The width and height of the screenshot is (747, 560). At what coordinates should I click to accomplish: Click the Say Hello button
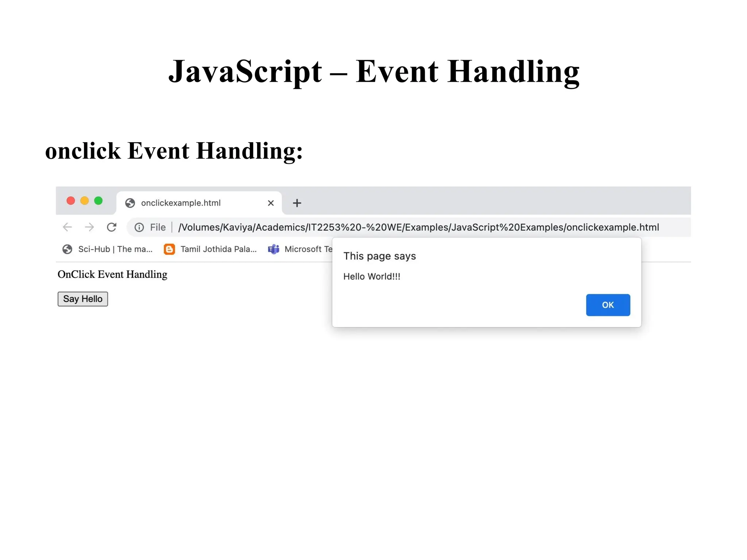(83, 299)
